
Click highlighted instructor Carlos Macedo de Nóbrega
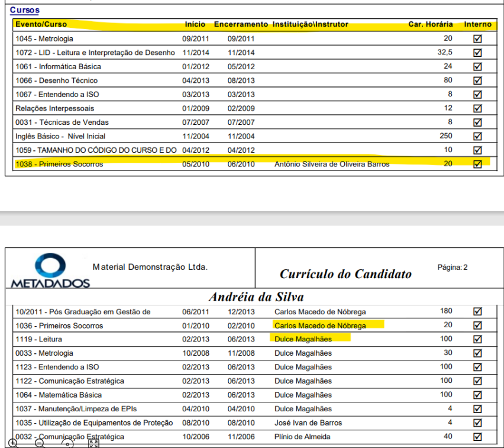[x=320, y=325]
